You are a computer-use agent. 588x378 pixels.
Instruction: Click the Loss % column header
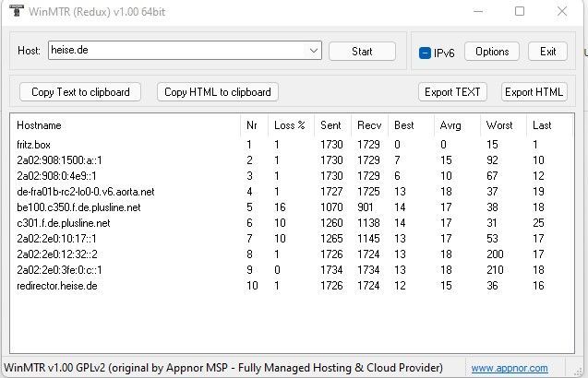point(291,125)
